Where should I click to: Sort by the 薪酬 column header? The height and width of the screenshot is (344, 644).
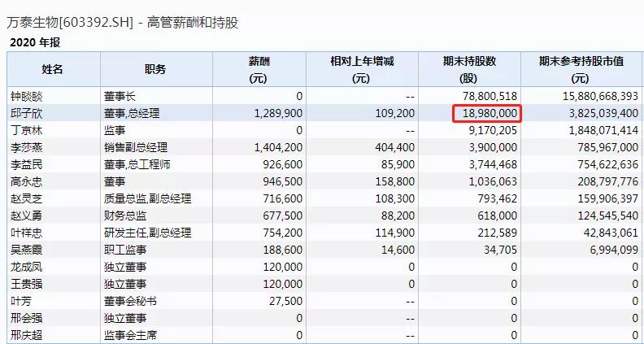[x=259, y=69]
